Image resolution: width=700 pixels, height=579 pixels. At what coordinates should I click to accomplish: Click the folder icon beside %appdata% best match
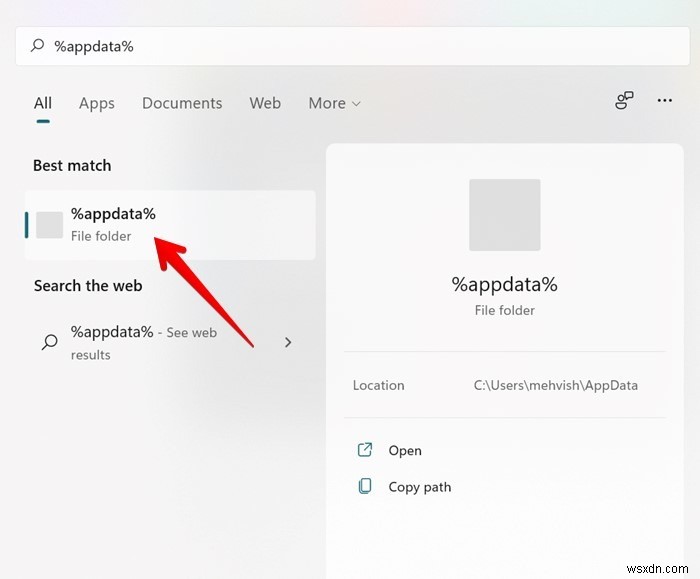click(49, 225)
